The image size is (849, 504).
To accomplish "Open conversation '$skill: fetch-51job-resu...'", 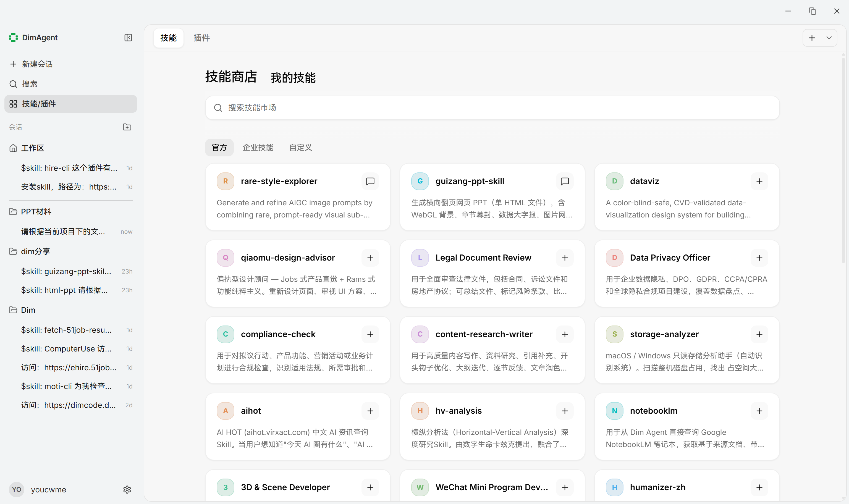I will tap(71, 330).
